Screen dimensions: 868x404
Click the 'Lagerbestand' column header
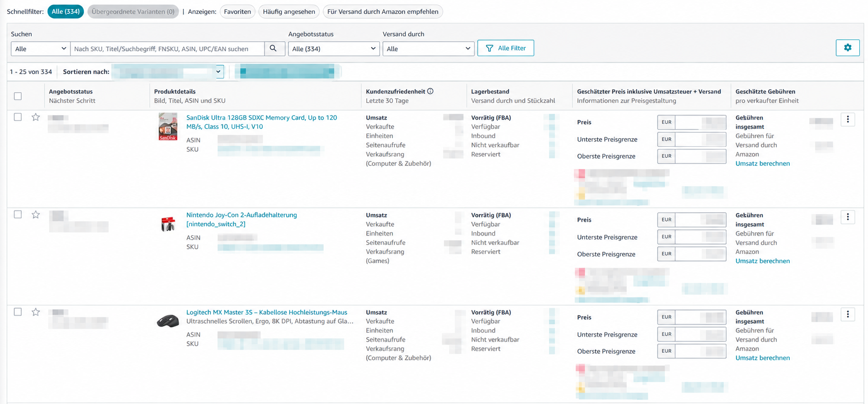coord(490,92)
